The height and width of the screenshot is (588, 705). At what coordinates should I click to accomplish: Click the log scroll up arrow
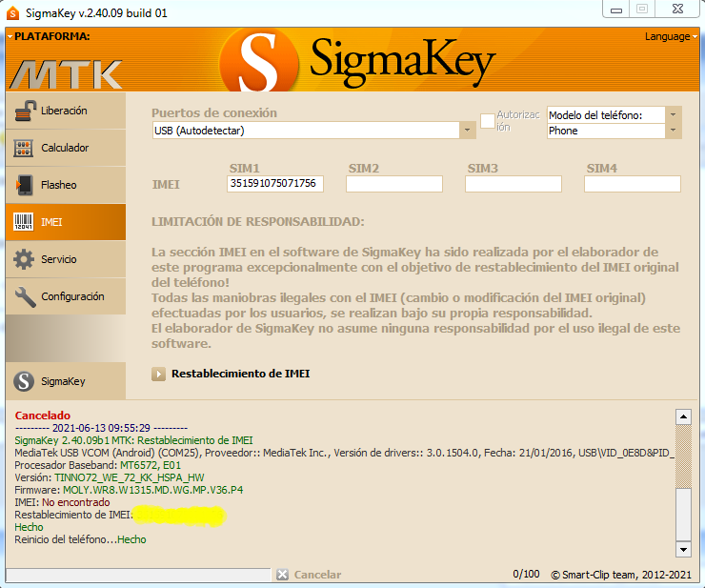[683, 416]
